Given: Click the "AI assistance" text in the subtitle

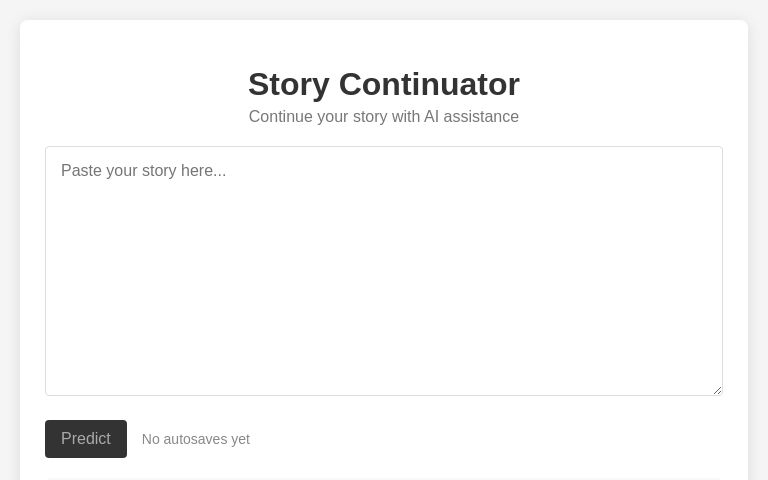Looking at the screenshot, I should click(x=471, y=117).
